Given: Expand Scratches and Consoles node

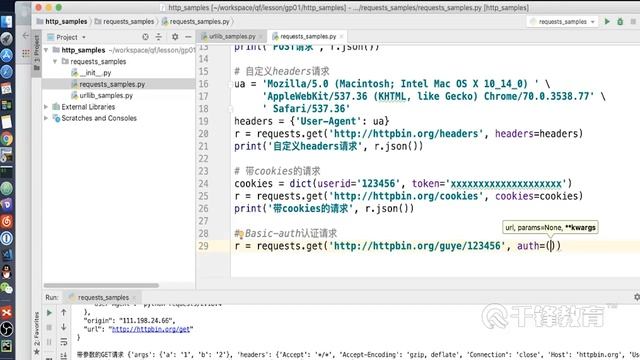Looking at the screenshot, I should click(46, 118).
